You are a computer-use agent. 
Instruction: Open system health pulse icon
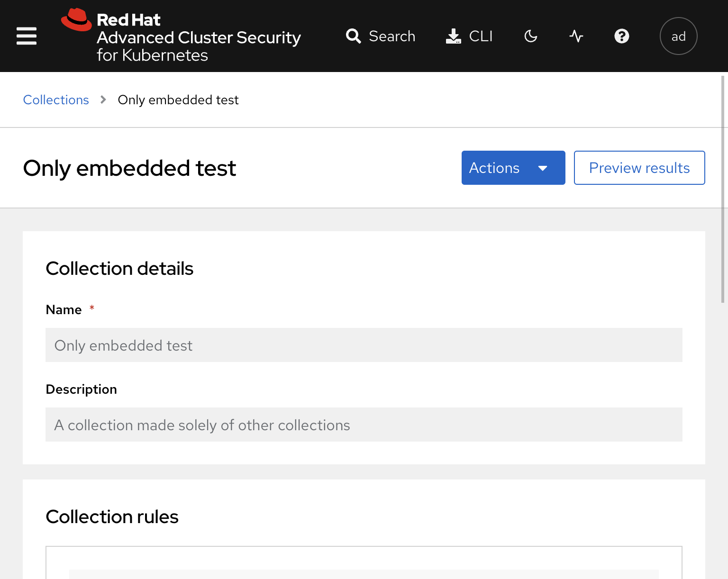[576, 36]
